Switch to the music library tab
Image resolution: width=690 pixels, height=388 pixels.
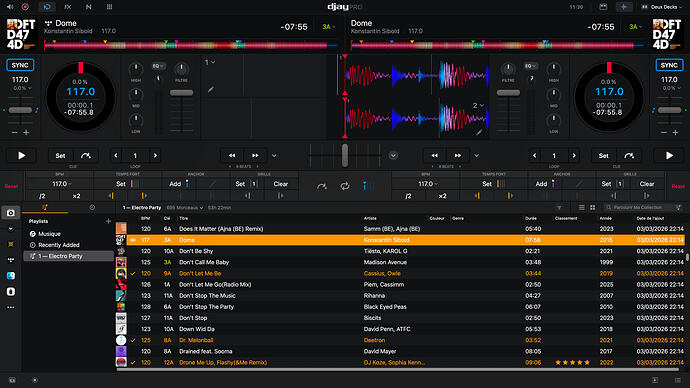(x=45, y=207)
